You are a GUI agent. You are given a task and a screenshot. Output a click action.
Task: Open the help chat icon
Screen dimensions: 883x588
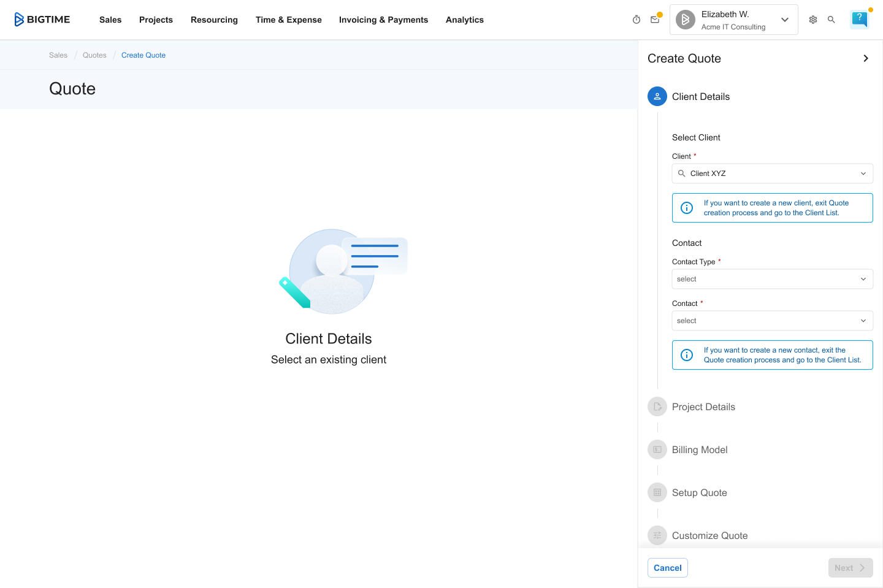point(860,20)
